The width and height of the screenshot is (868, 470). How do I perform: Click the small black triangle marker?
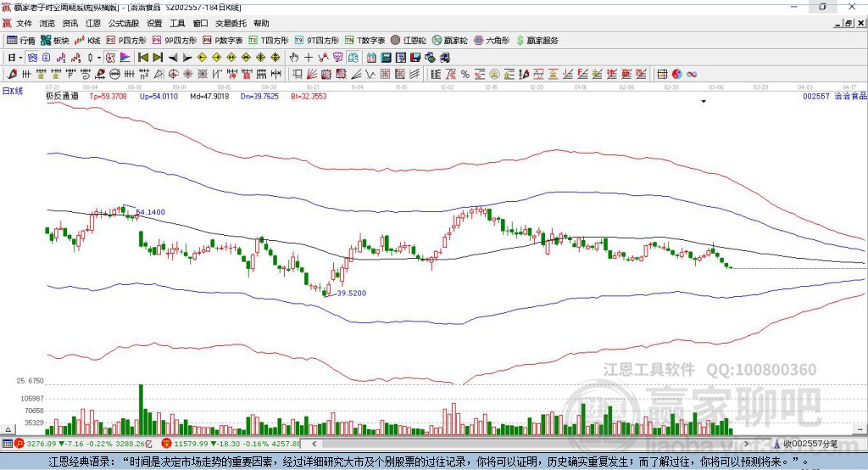(704, 102)
